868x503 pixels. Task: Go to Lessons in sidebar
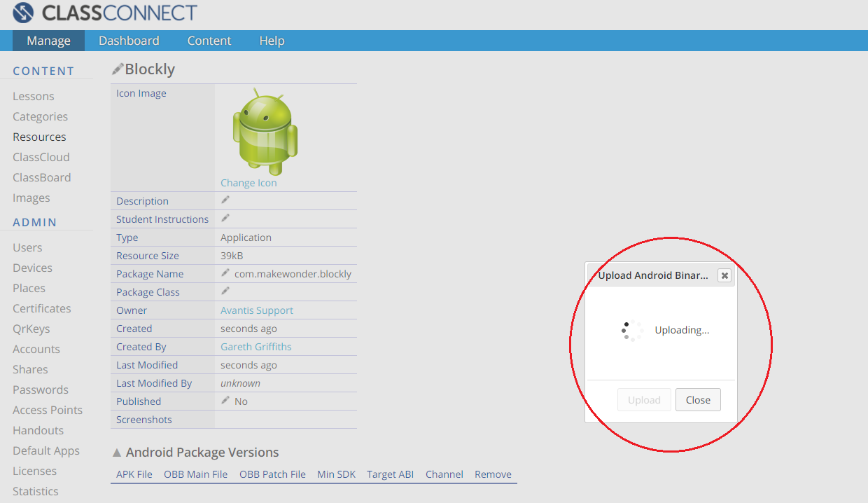[34, 97]
